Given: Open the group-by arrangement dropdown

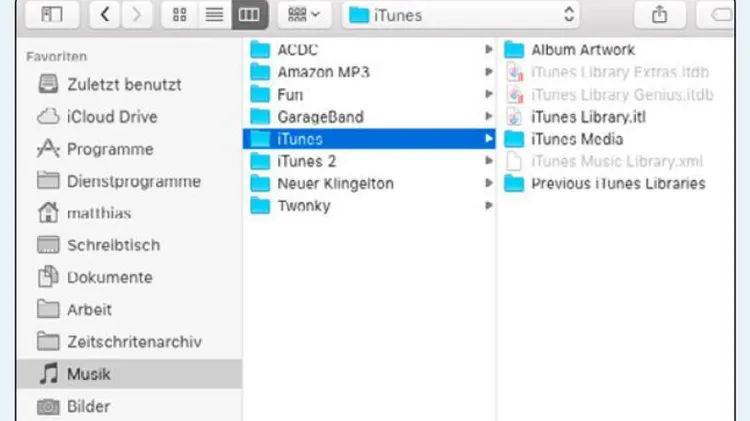Looking at the screenshot, I should (304, 14).
